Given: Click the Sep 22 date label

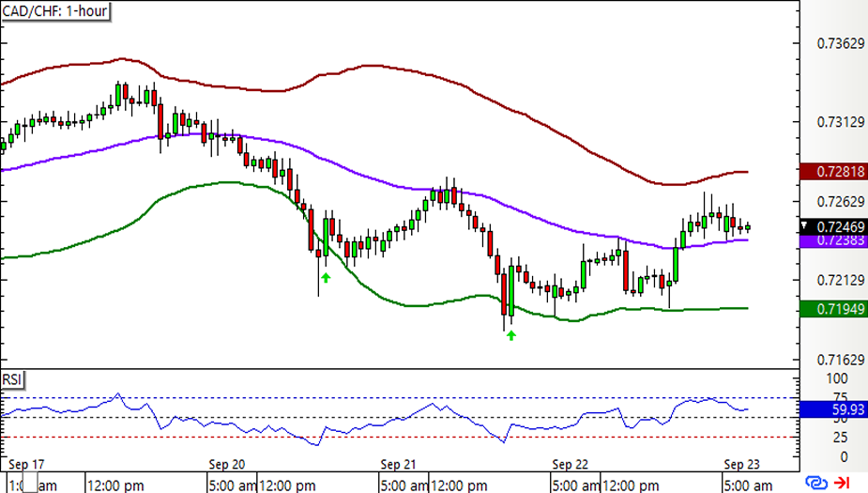Looking at the screenshot, I should [571, 464].
